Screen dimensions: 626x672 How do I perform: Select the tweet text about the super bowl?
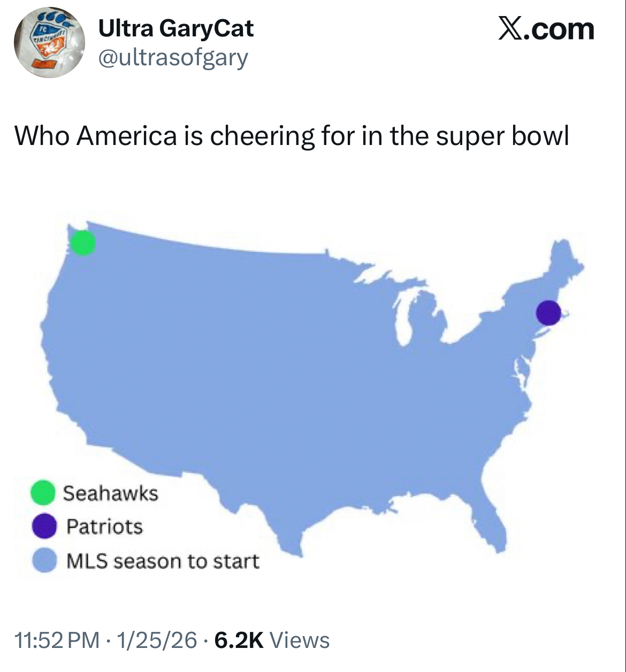click(291, 136)
